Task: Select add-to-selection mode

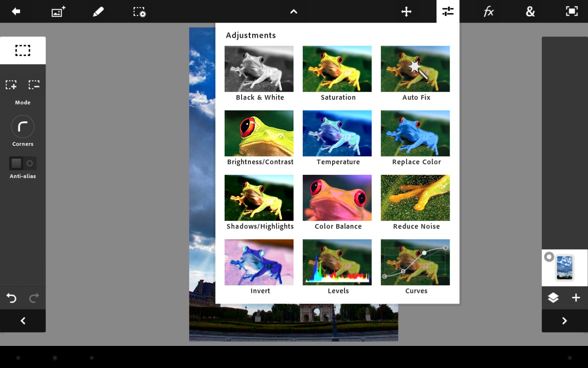Action: tap(11, 85)
